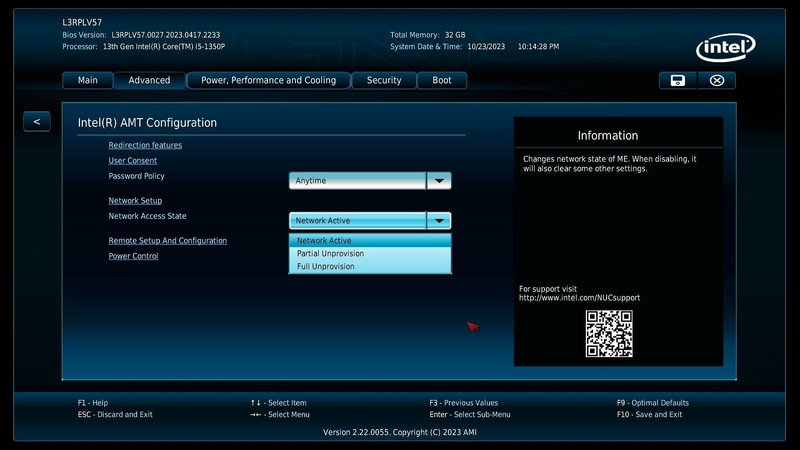Choose Partial Unprovision option
The width and height of the screenshot is (800, 450).
[370, 254]
